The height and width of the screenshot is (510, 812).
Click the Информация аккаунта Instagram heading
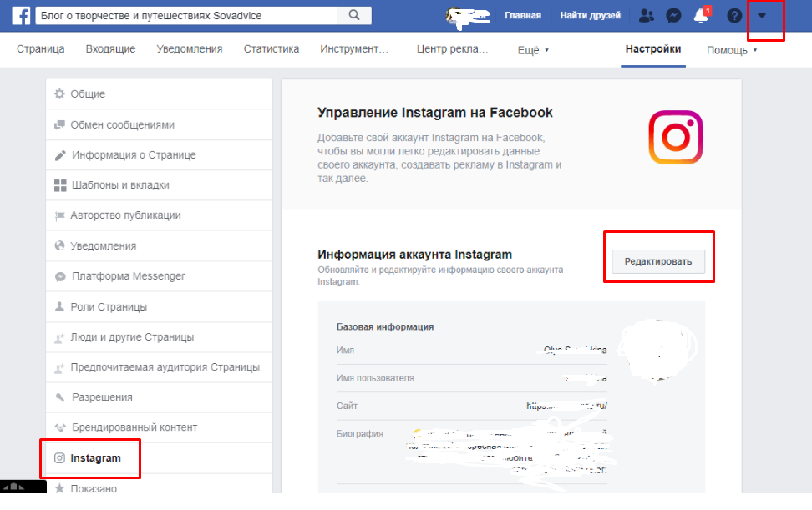click(415, 255)
